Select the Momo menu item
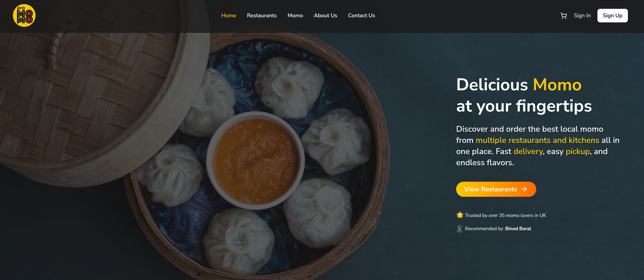644x280 pixels. click(295, 16)
